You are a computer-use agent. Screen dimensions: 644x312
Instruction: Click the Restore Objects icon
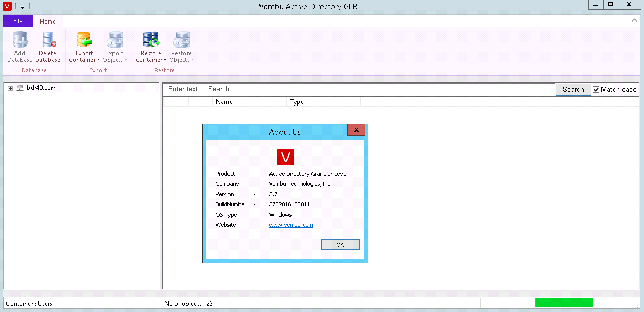pos(181,40)
